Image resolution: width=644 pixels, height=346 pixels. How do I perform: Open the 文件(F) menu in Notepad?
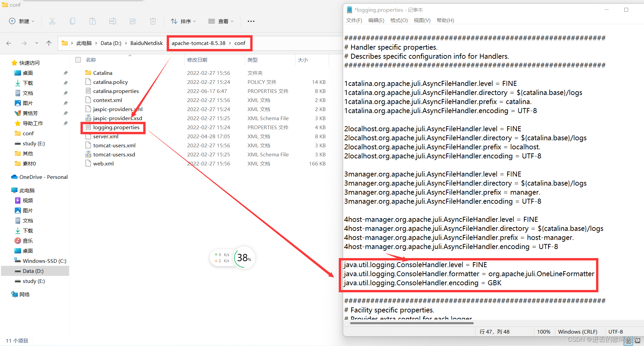(354, 20)
